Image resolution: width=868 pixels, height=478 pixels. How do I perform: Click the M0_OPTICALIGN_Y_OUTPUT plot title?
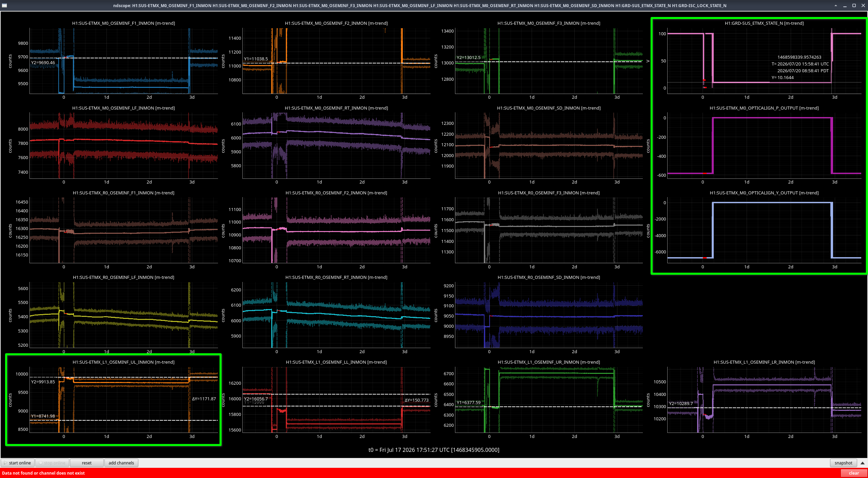tap(764, 193)
